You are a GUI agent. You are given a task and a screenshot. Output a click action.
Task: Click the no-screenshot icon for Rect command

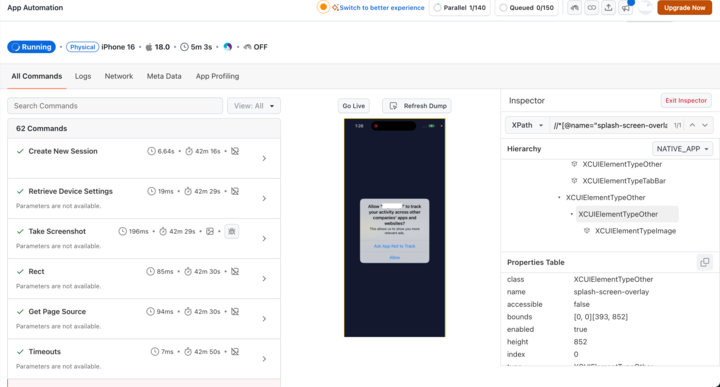tap(235, 271)
